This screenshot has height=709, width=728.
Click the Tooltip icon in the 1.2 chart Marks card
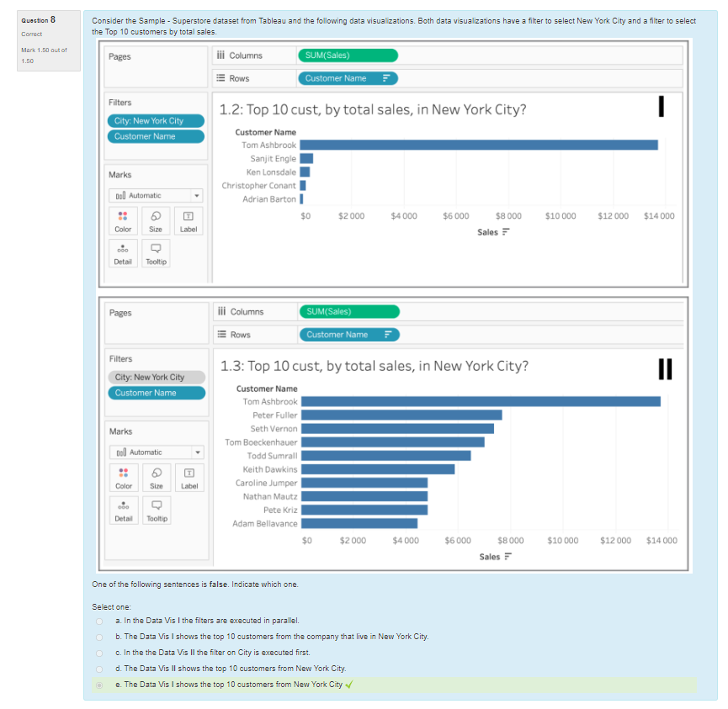[x=157, y=249]
